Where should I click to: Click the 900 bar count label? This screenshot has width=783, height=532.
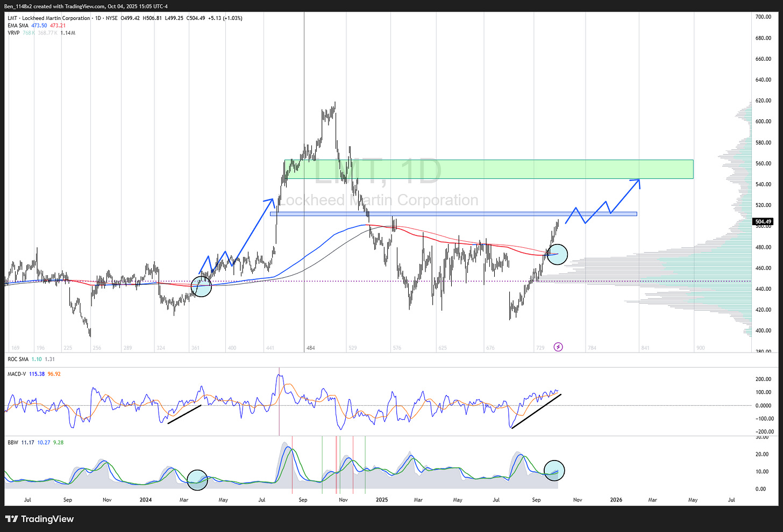(700, 348)
